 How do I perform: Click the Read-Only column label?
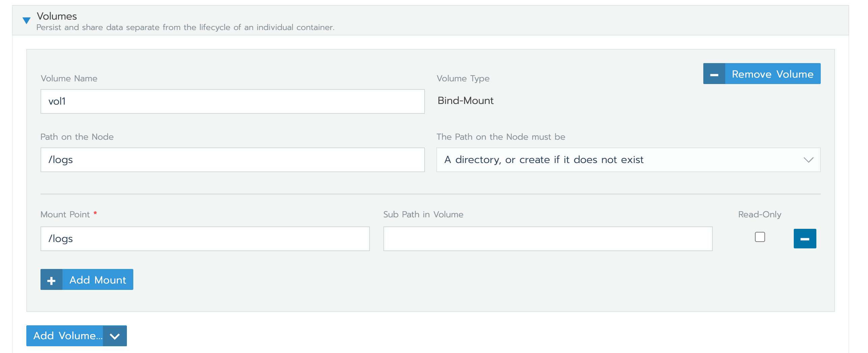(760, 215)
